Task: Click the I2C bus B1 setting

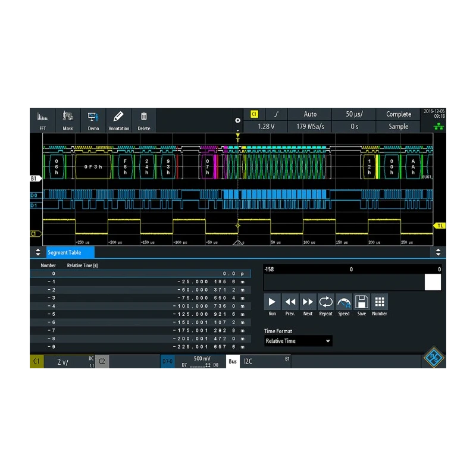Action: [265, 361]
